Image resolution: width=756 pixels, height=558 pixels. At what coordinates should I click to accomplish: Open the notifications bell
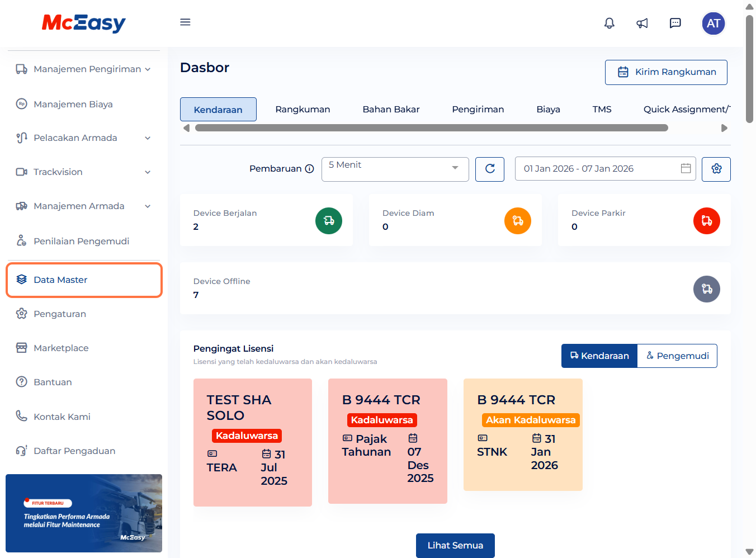pos(609,23)
